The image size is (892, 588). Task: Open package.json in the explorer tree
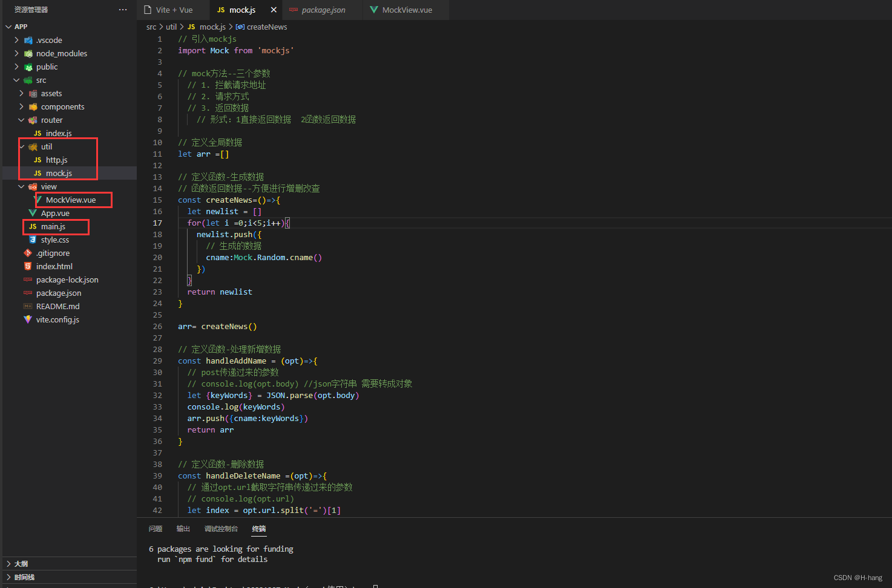click(x=59, y=293)
